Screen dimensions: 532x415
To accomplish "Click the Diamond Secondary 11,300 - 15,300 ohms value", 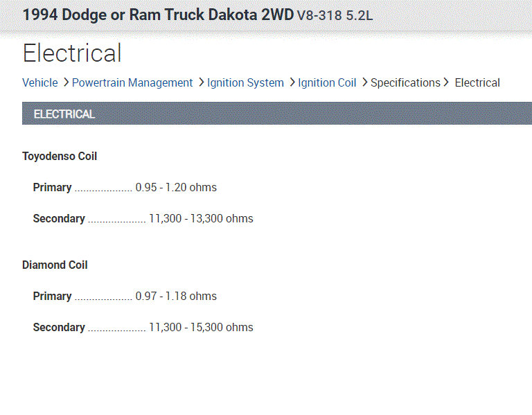I will click(x=201, y=327).
